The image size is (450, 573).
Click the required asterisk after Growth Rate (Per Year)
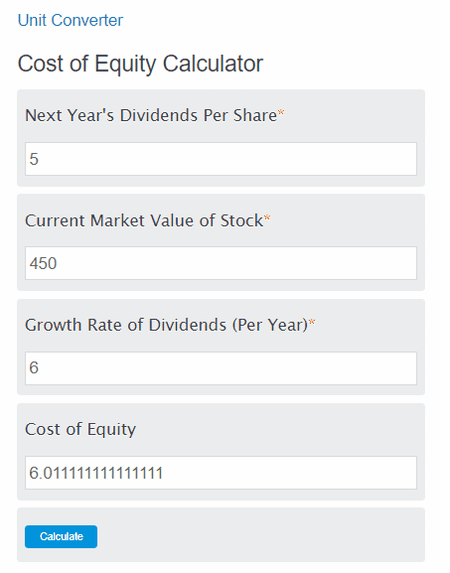click(312, 322)
